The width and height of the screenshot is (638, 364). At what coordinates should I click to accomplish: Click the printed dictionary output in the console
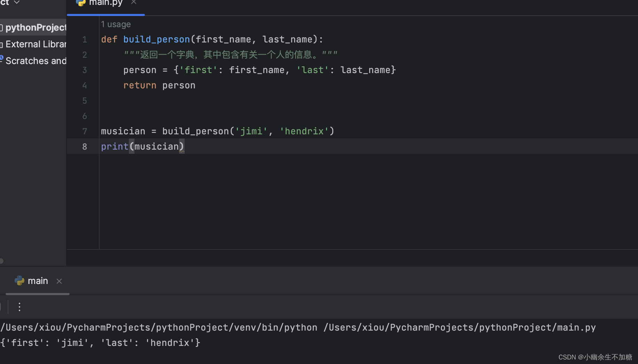pyautogui.click(x=100, y=343)
